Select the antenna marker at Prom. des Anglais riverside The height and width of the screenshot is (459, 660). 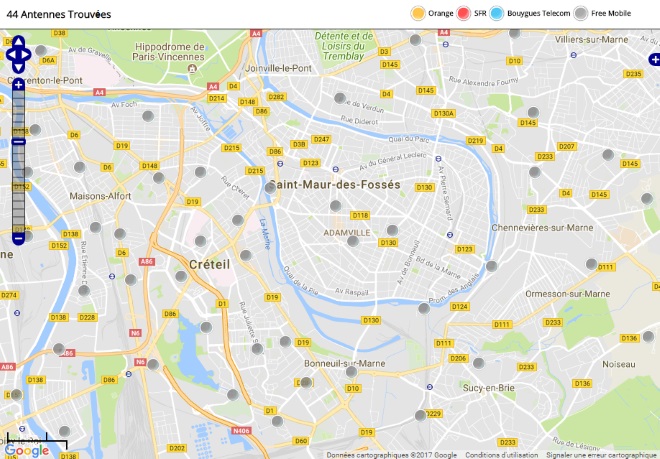coord(424,308)
